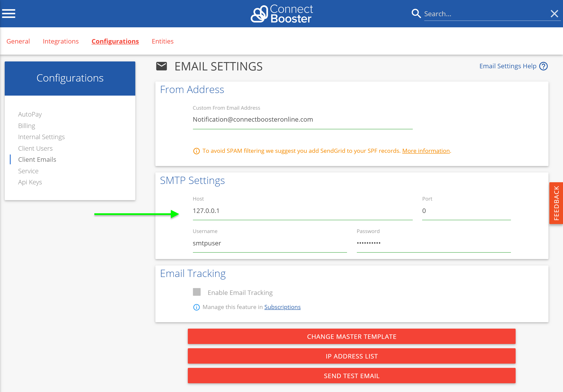The height and width of the screenshot is (392, 563).
Task: Go to the Entities tab
Action: pos(162,41)
